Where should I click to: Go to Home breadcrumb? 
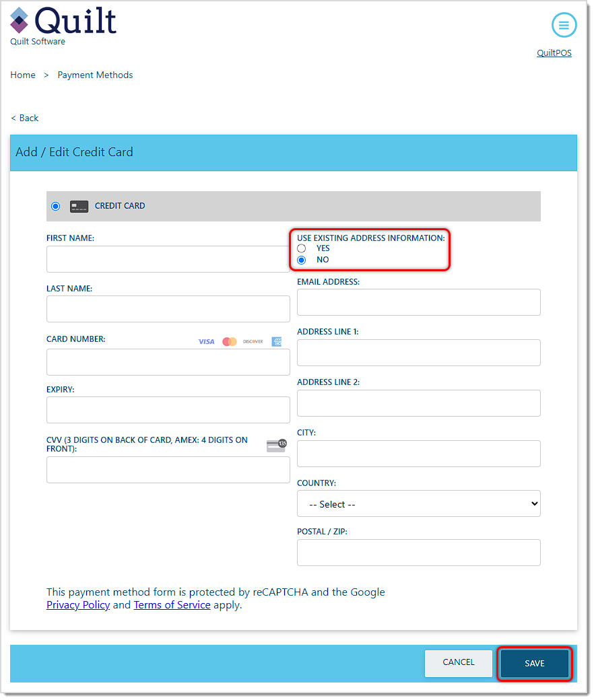pos(23,75)
